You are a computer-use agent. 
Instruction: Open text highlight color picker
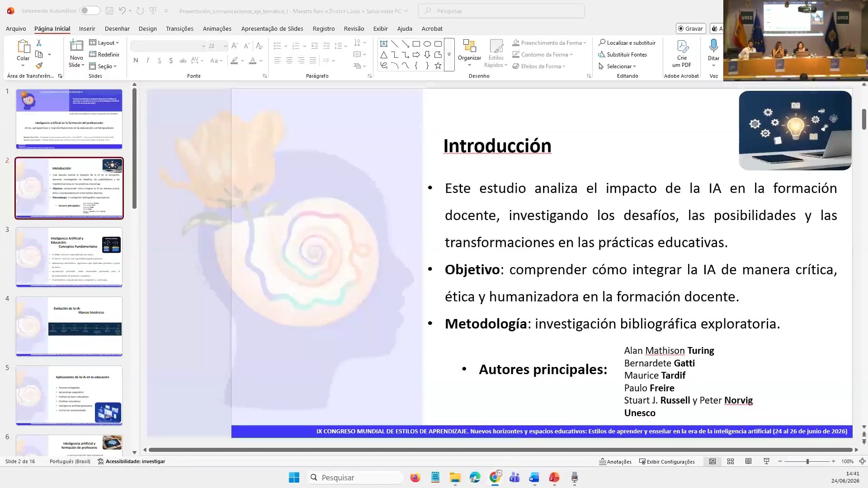[234, 60]
